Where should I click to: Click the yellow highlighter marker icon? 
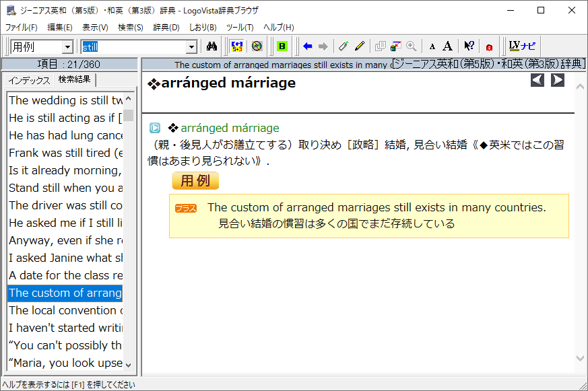pyautogui.click(x=360, y=46)
